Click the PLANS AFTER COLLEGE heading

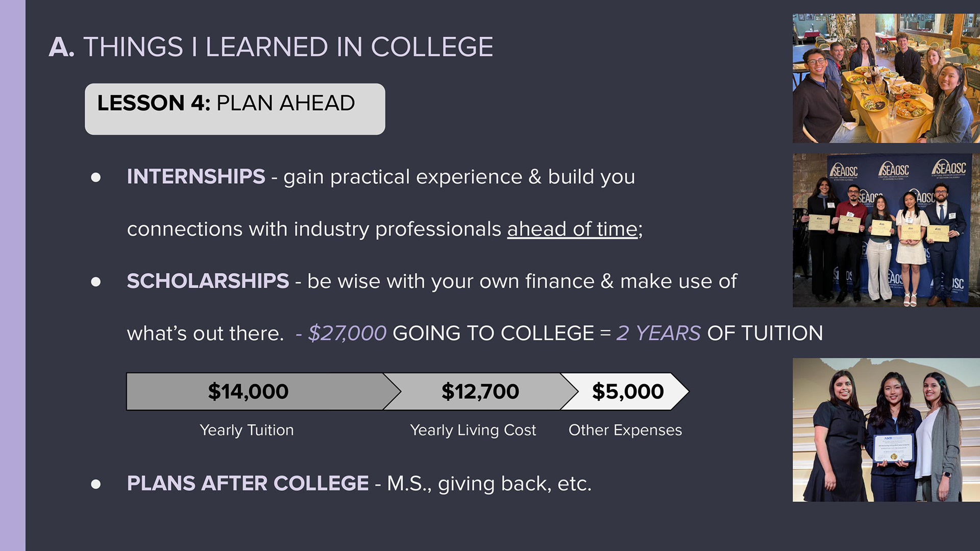click(x=248, y=483)
